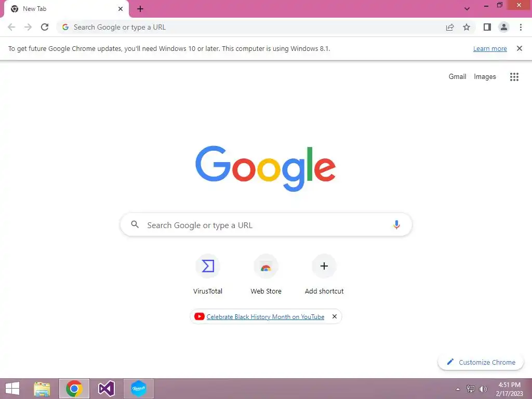
Task: Show hidden tray icons arrow
Action: click(458, 389)
